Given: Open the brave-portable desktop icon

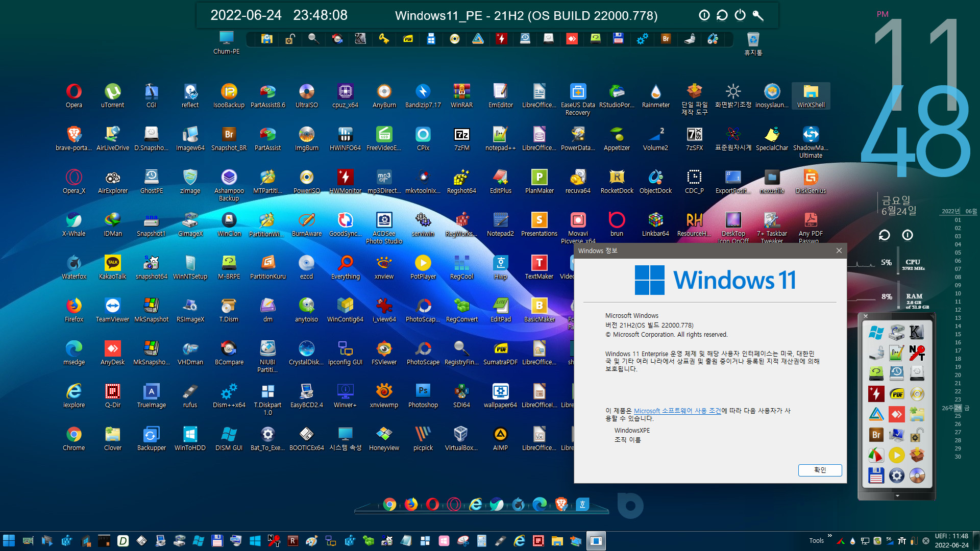Looking at the screenshot, I should tap(74, 139).
